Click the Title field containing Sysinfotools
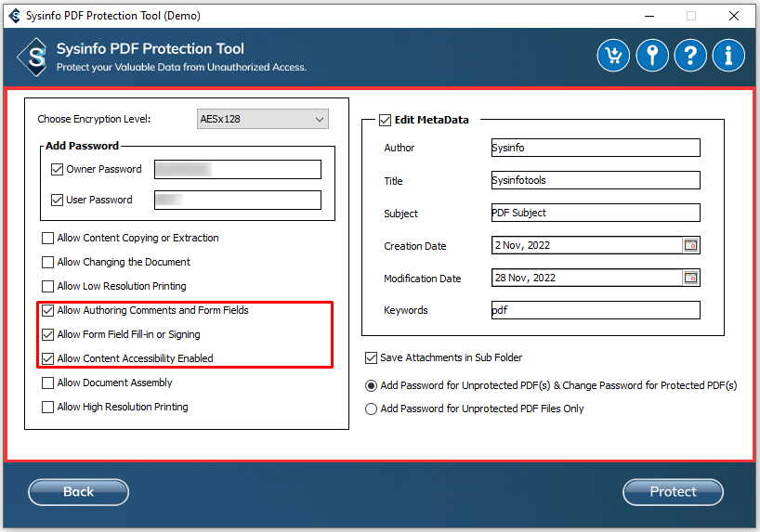The image size is (760, 532). coord(596,180)
